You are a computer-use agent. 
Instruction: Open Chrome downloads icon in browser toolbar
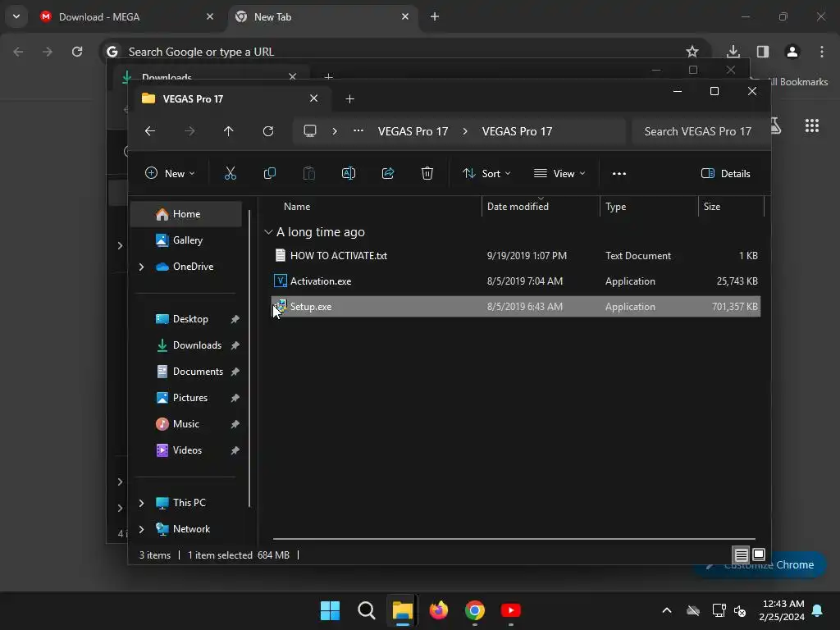click(733, 52)
